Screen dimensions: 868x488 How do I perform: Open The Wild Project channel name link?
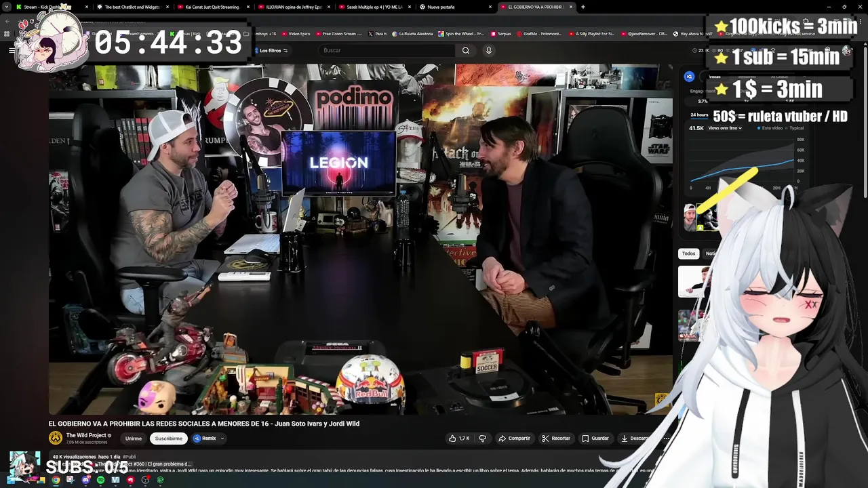click(x=86, y=435)
